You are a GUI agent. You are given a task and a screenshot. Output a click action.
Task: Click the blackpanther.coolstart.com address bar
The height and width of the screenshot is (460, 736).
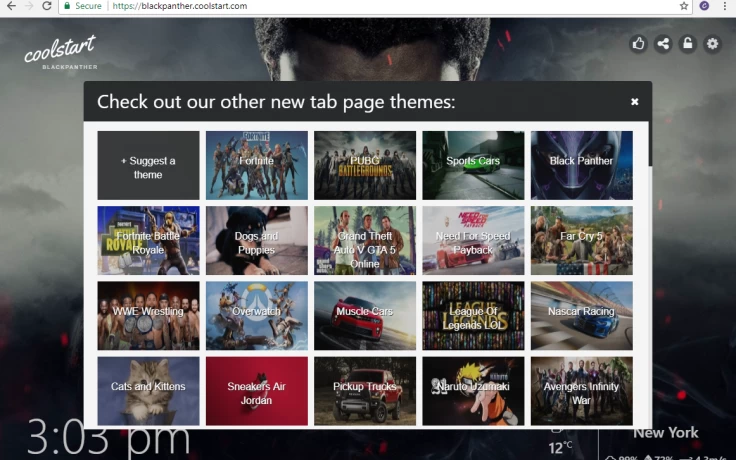[x=376, y=6]
